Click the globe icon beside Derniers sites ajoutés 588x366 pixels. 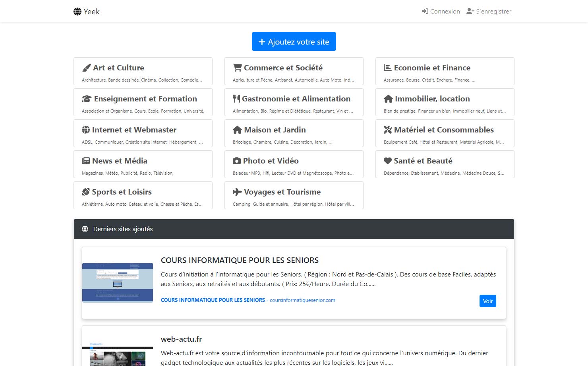[x=85, y=229]
